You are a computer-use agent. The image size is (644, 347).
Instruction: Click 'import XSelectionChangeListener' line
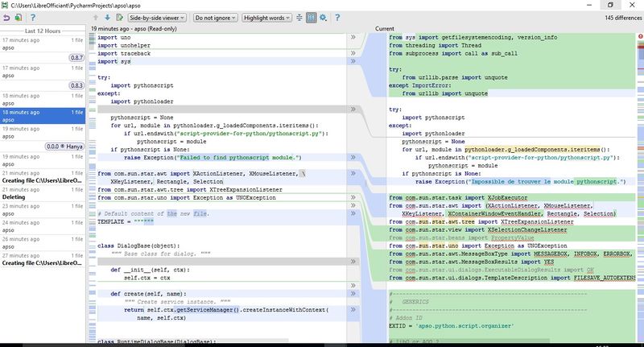click(x=477, y=229)
